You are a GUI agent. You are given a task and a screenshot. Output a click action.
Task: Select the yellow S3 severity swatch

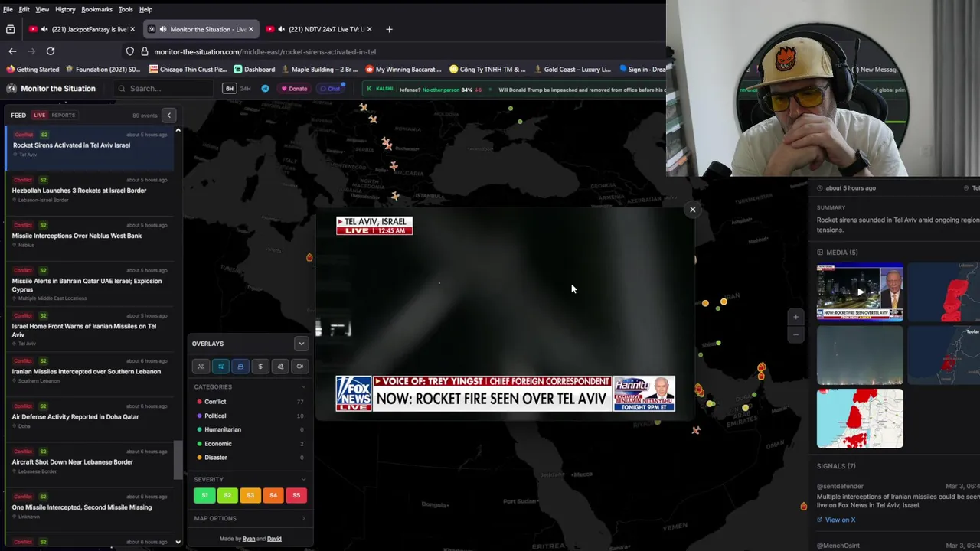[x=250, y=495]
